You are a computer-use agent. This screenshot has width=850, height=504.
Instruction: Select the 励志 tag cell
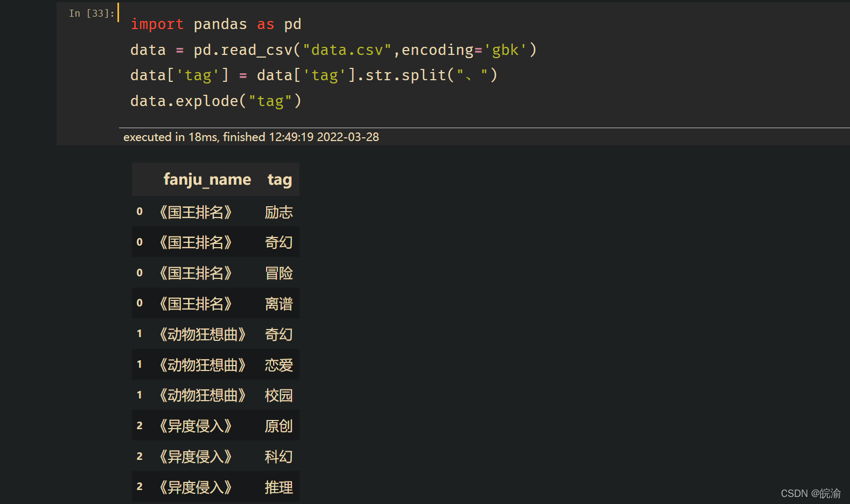(278, 212)
